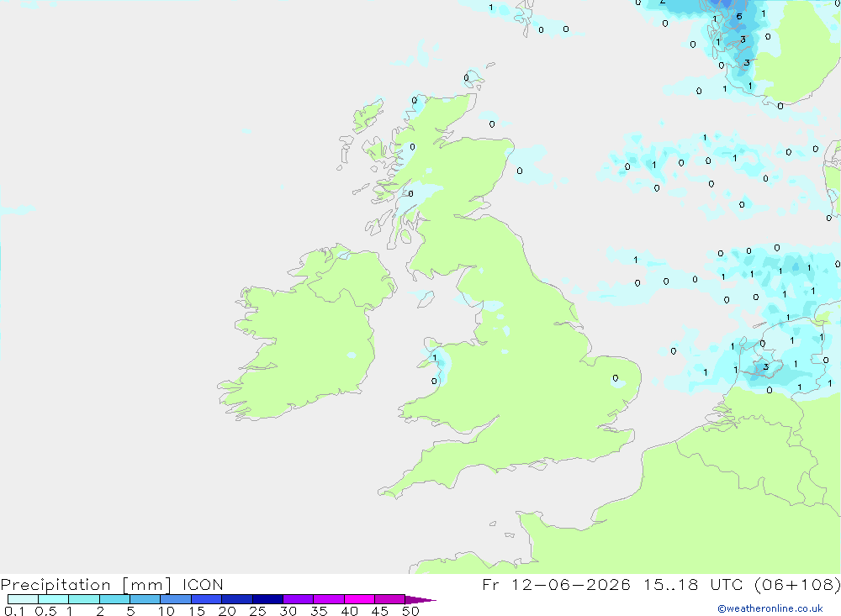The height and width of the screenshot is (616, 841).
Task: Click the 1 value label over Anglesey
Action: coord(435,358)
